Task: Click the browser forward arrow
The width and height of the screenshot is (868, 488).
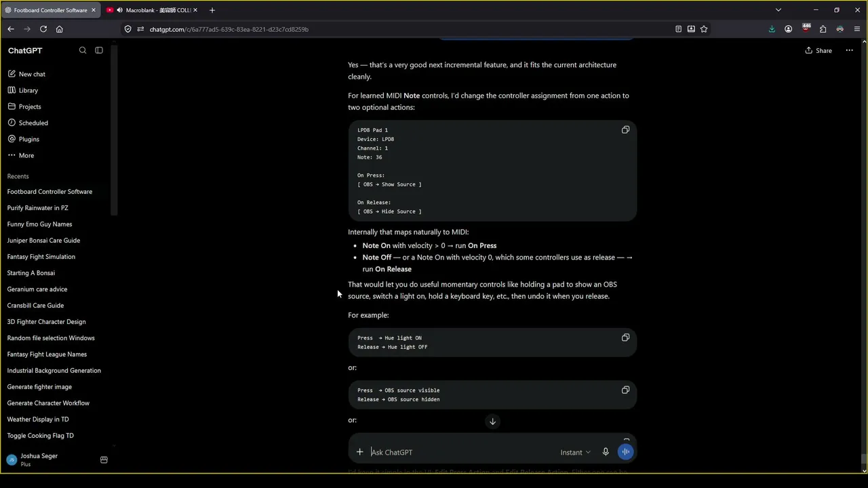Action: point(27,29)
